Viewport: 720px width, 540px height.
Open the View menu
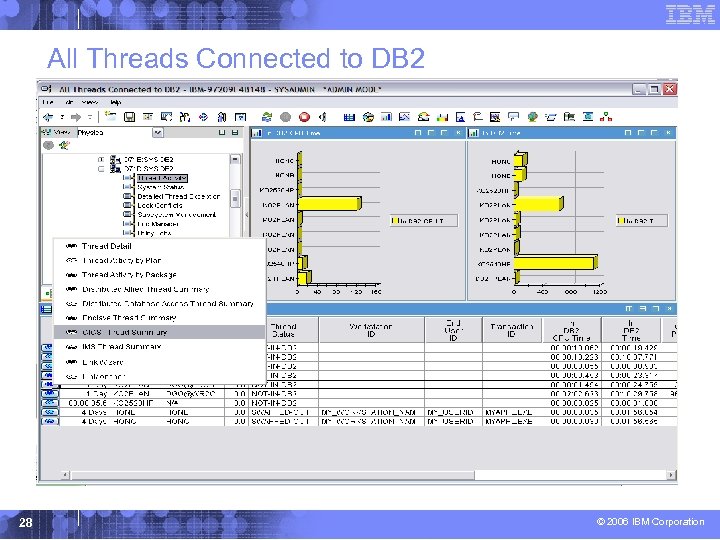pos(90,102)
